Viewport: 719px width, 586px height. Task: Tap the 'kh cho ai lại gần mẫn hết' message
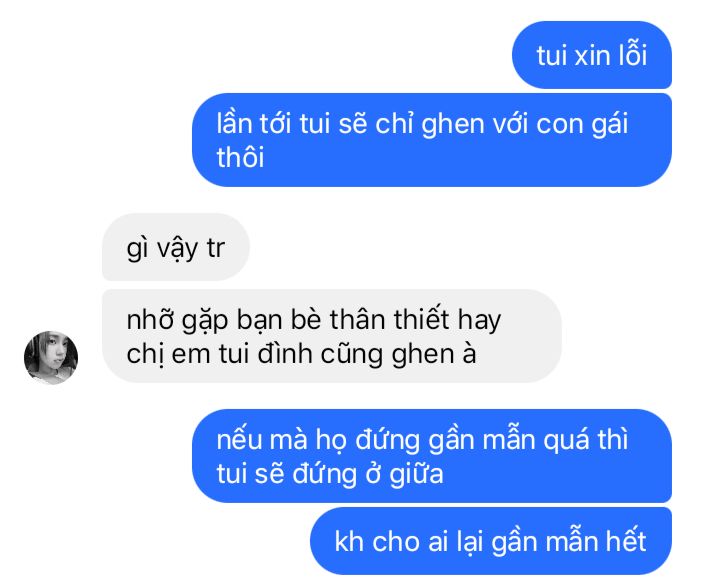pyautogui.click(x=491, y=541)
